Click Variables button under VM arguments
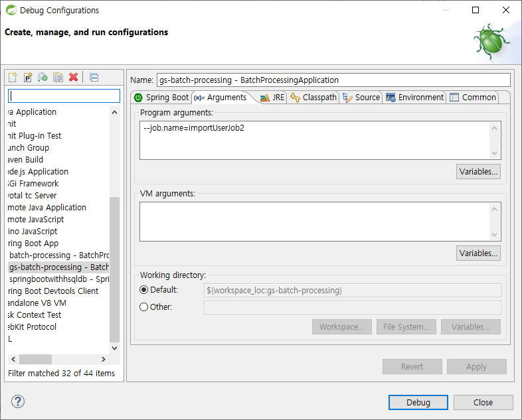The image size is (522, 420). coord(478,253)
